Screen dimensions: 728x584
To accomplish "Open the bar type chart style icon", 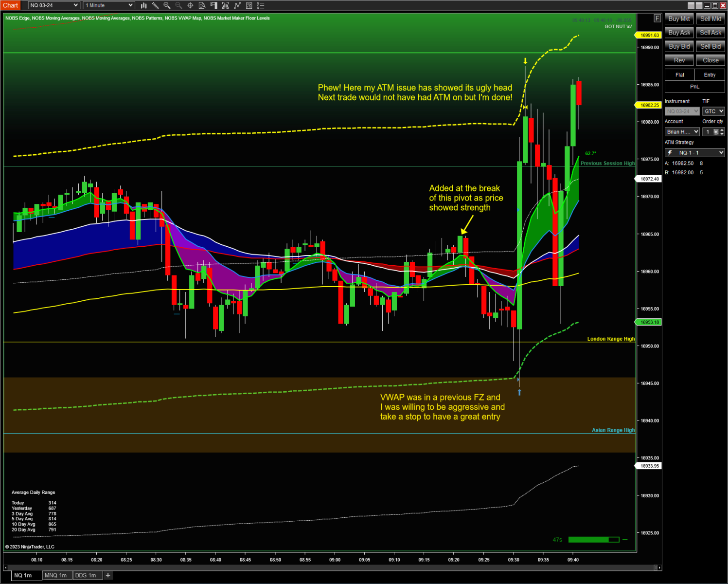I will 144,5.
